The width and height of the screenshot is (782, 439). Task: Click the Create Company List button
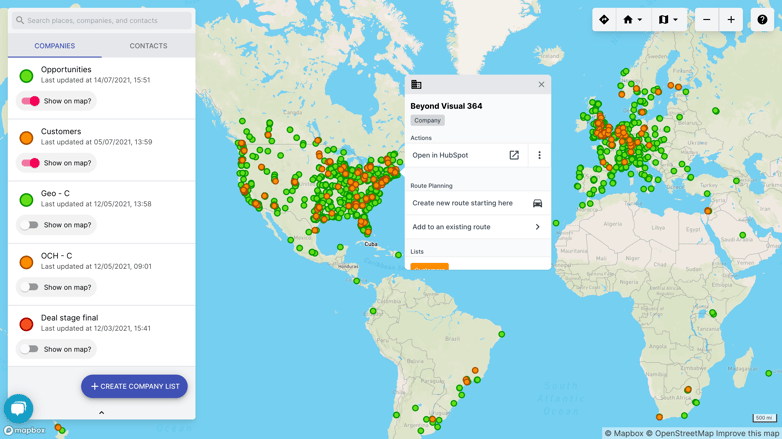click(x=134, y=386)
